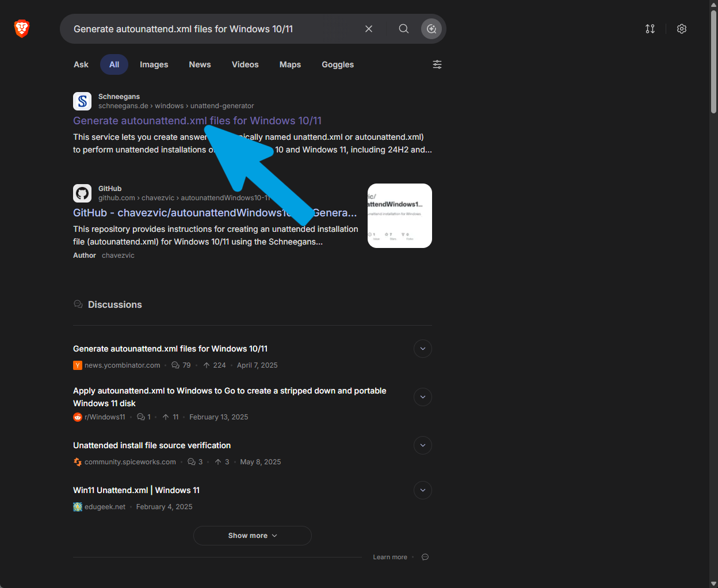This screenshot has width=718, height=588.
Task: Clear the search box text
Action: pos(369,29)
